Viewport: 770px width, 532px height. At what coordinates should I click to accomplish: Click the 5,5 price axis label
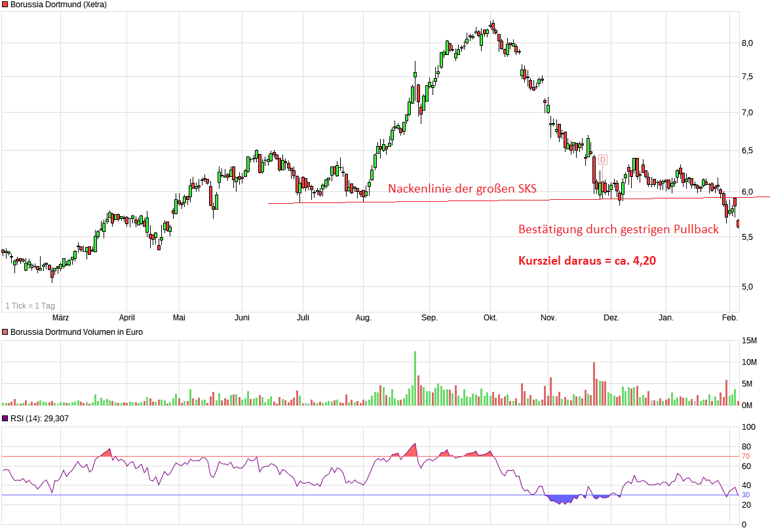click(x=747, y=237)
